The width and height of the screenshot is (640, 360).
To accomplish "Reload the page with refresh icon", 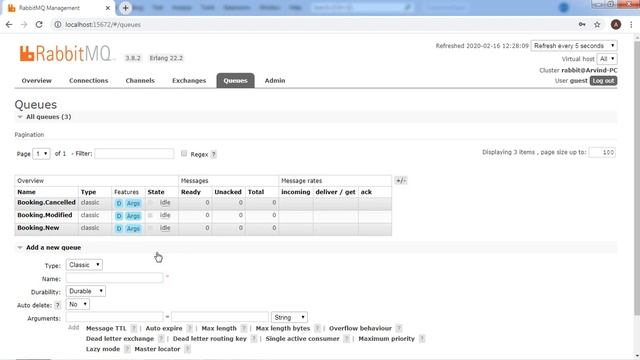I will [x=39, y=24].
